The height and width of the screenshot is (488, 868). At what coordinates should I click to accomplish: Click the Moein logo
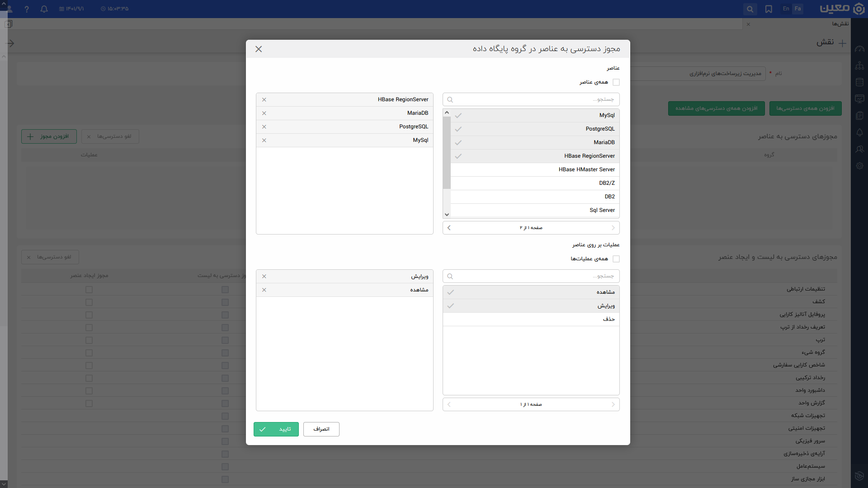pyautogui.click(x=842, y=9)
